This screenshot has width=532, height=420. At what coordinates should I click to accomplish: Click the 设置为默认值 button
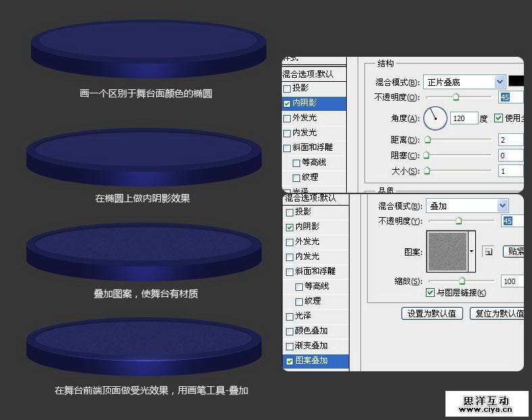pyautogui.click(x=432, y=313)
